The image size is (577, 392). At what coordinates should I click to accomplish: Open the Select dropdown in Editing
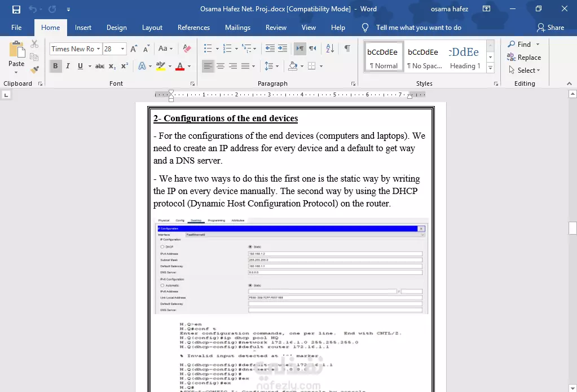524,71
